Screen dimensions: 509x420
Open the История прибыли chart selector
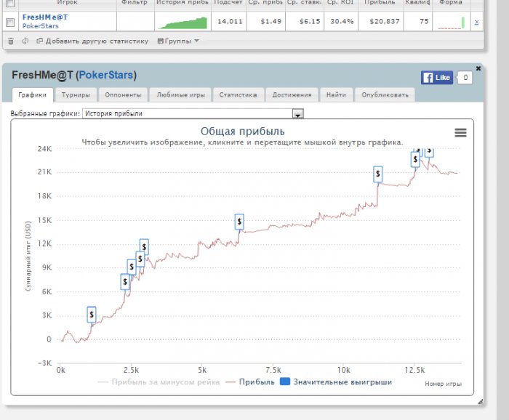193,113
